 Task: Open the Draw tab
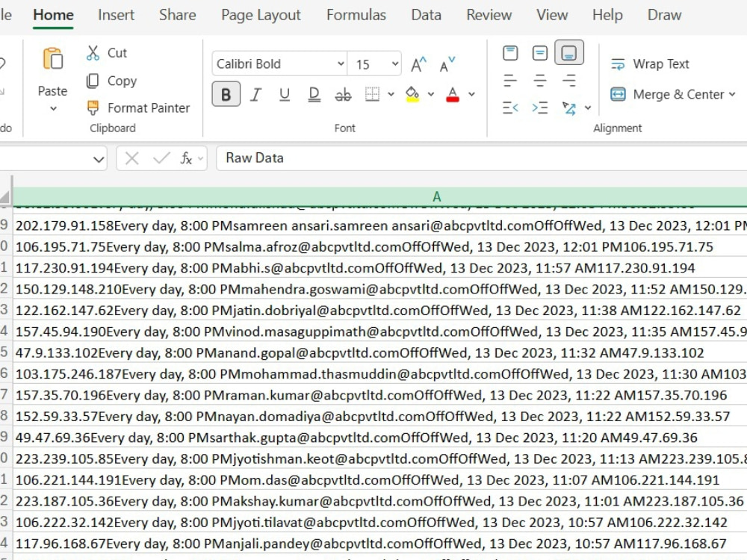665,15
